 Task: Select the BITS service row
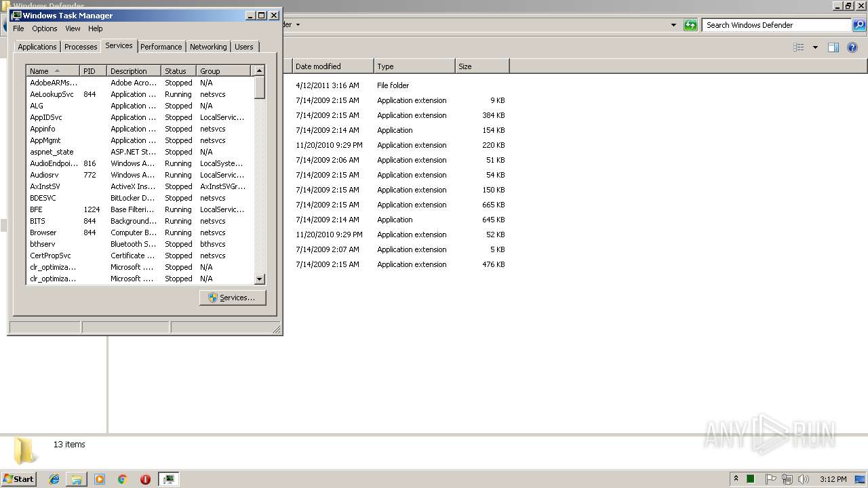pyautogui.click(x=140, y=221)
